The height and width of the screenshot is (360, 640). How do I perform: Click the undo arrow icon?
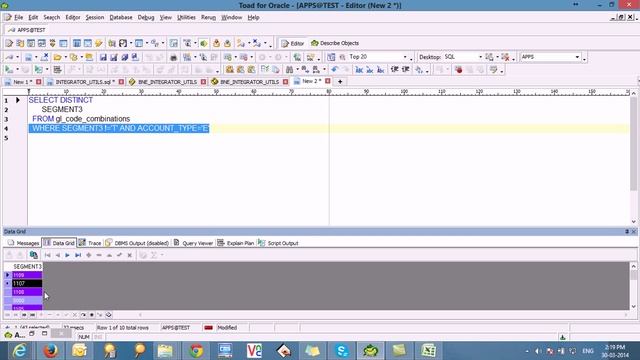(x=335, y=70)
